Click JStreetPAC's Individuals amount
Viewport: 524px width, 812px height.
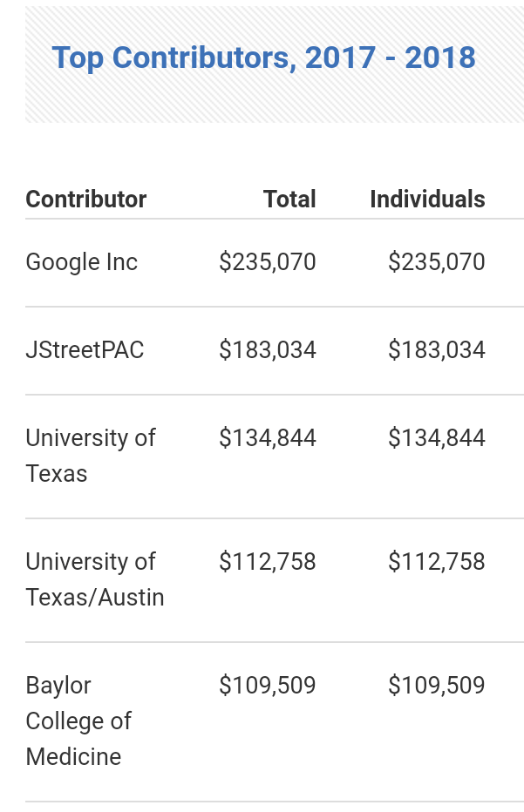tap(436, 350)
